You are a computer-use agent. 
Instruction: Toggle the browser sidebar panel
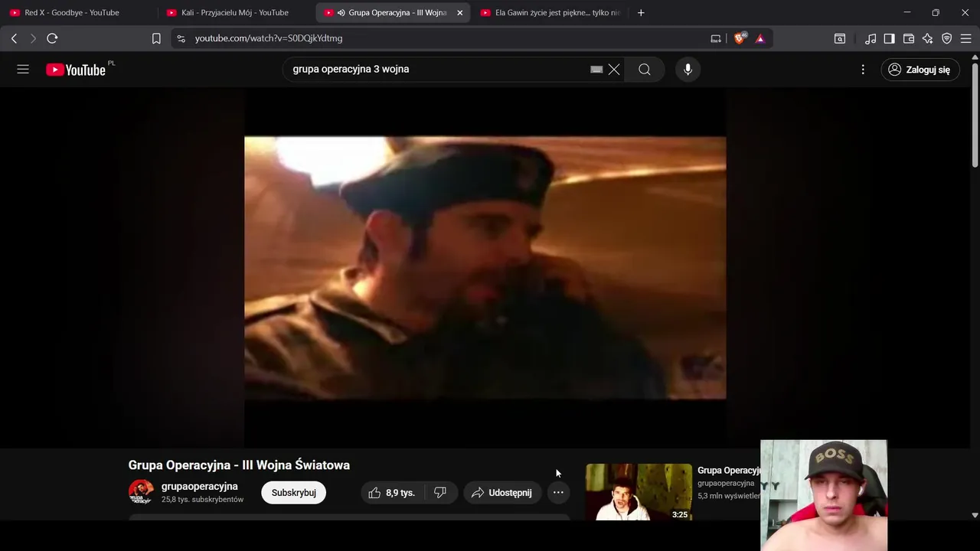tap(890, 38)
